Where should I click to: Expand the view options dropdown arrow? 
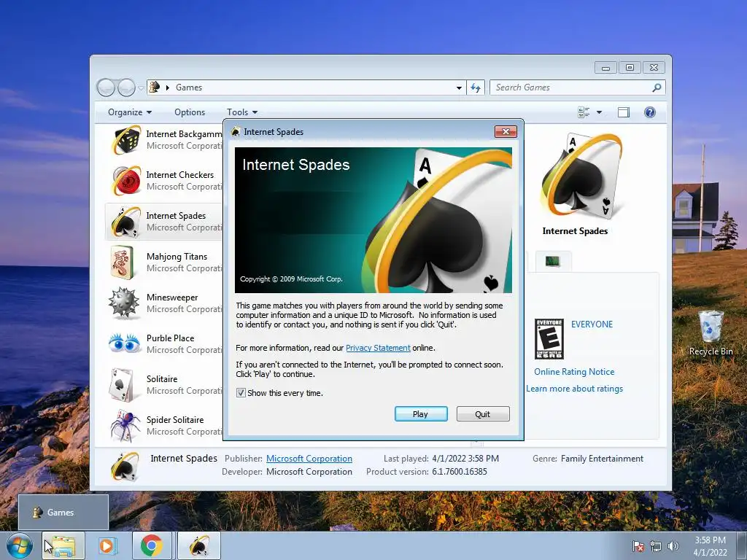600,112
